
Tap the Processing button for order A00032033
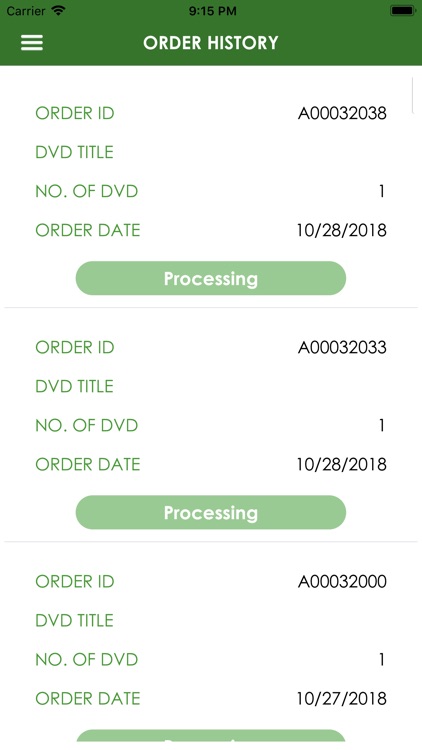tap(211, 512)
